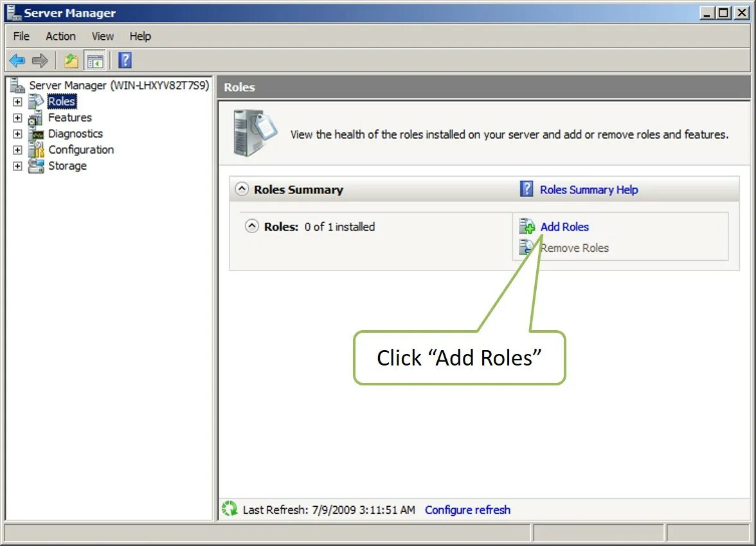Collapse the Roles: 0 of 1 installed section
The image size is (756, 546).
point(252,226)
